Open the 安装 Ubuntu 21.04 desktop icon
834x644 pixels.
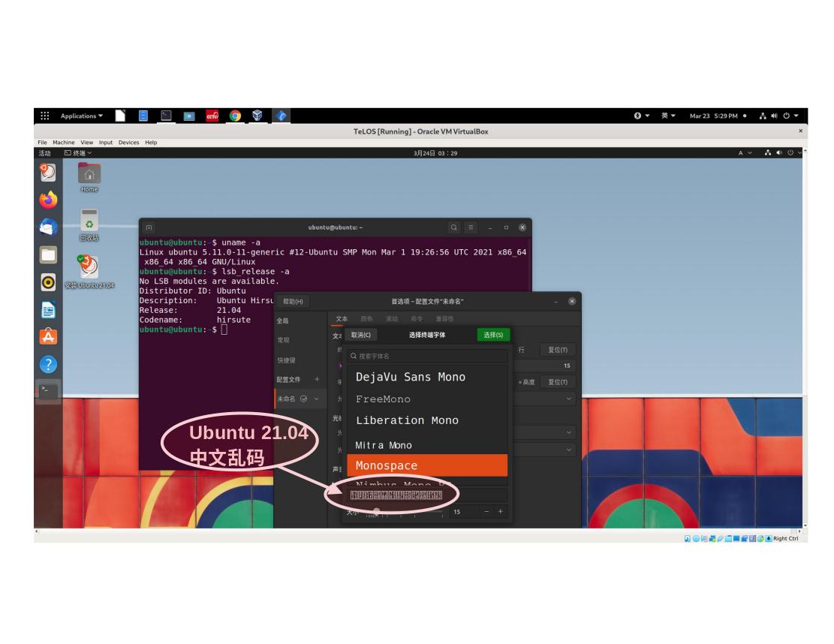(x=89, y=271)
